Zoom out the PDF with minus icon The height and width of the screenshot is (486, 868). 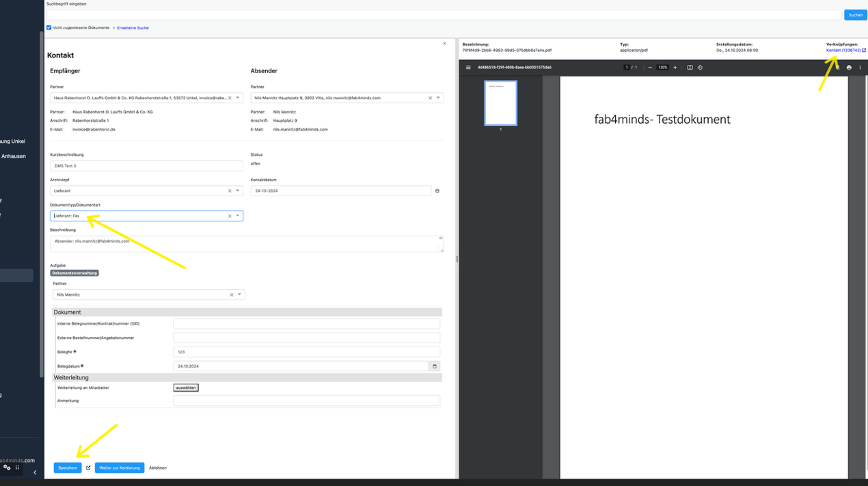coord(650,68)
